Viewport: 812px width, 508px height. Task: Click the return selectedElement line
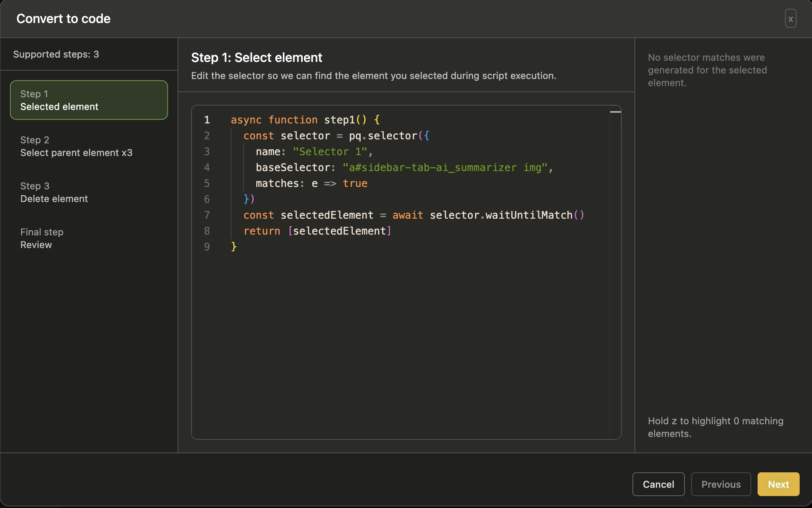(318, 231)
